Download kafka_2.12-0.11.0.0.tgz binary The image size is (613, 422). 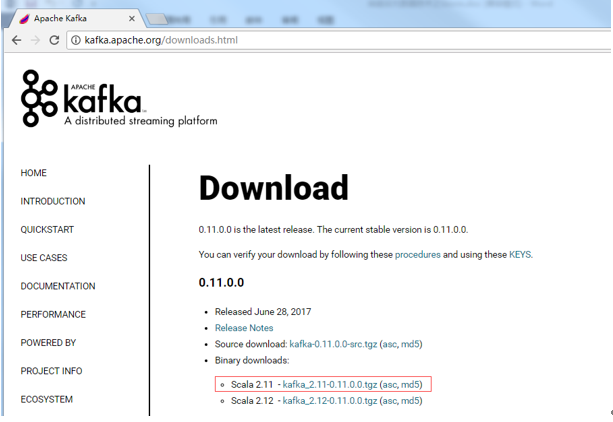(x=330, y=401)
